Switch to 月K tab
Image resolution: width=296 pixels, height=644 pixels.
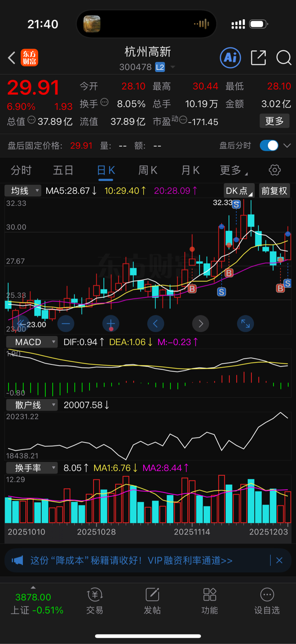[190, 170]
